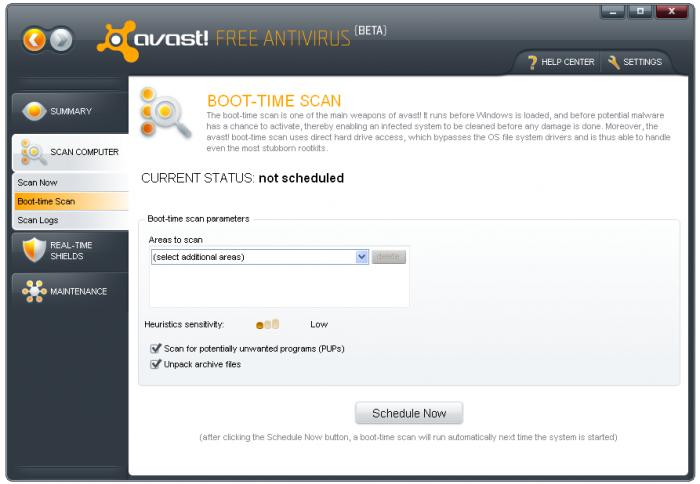
Task: Click inside the Areas to scan list
Action: click(x=279, y=286)
